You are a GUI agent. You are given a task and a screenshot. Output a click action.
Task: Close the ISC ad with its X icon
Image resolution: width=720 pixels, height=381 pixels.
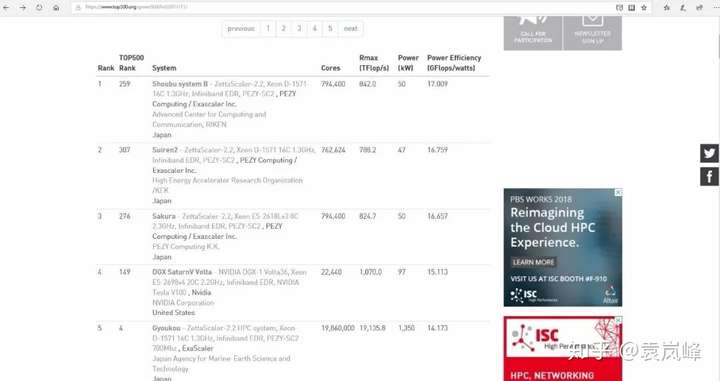pos(619,320)
